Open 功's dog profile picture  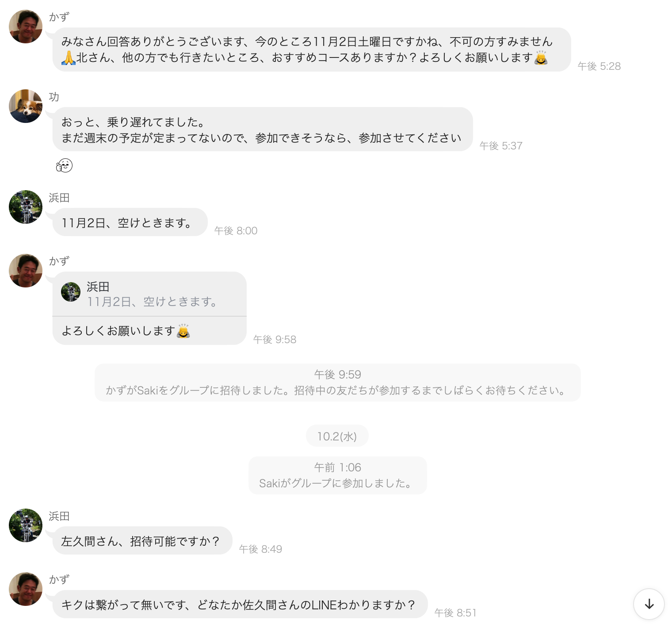(26, 106)
